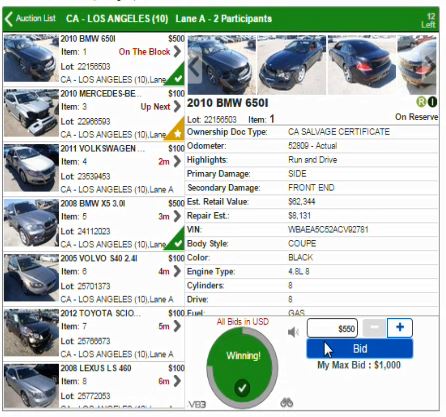This screenshot has height=417, width=446.
Task: Click 'On The Block' status label
Action: click(x=144, y=52)
